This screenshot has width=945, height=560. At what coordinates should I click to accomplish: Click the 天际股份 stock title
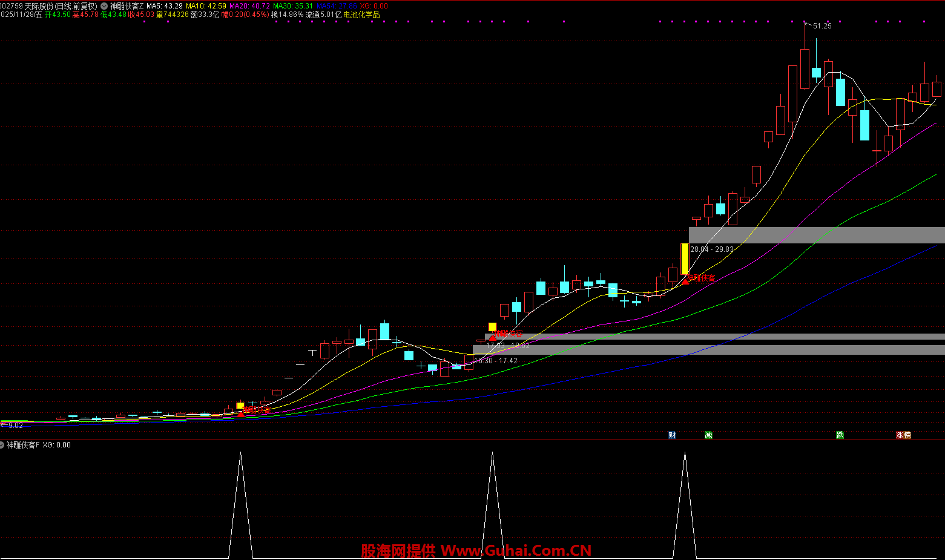(39, 6)
